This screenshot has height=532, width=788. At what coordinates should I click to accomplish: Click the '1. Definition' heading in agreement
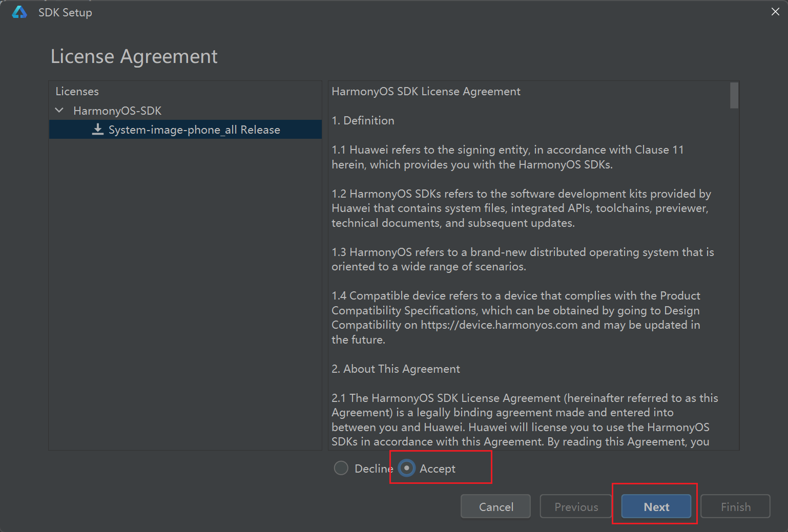click(x=363, y=120)
